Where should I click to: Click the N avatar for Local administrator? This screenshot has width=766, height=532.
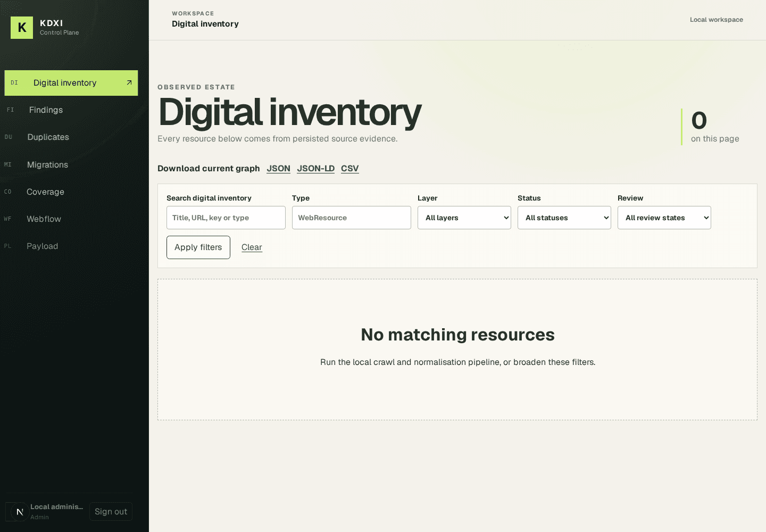click(20, 512)
